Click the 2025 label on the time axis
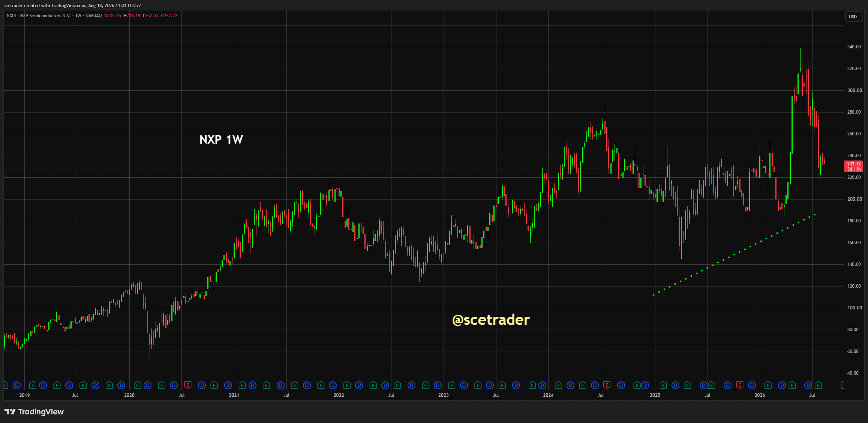The image size is (868, 423). (655, 395)
